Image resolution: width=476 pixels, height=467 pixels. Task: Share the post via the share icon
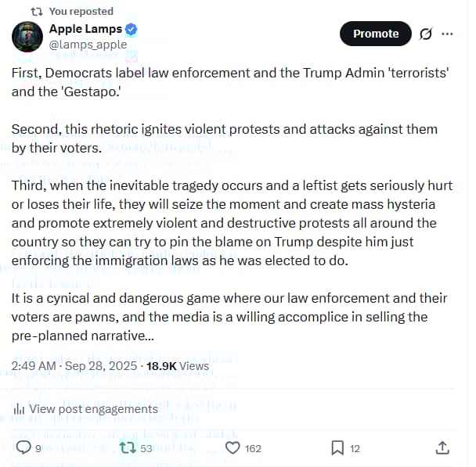point(442,447)
